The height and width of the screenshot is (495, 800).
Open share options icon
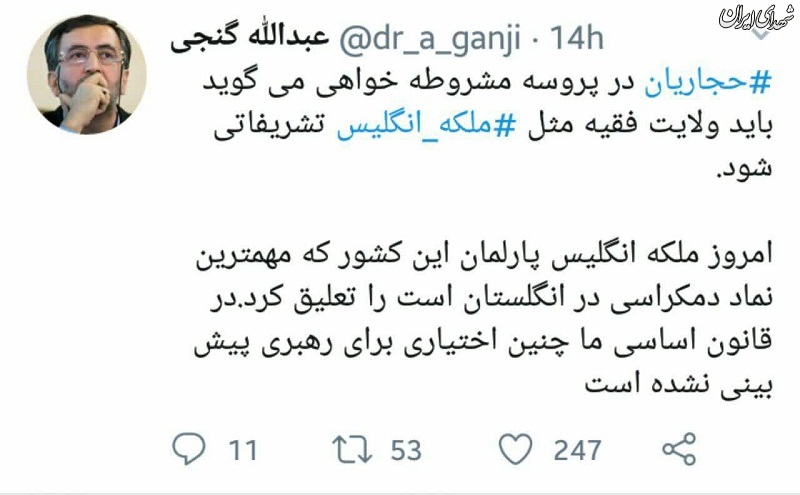(679, 449)
